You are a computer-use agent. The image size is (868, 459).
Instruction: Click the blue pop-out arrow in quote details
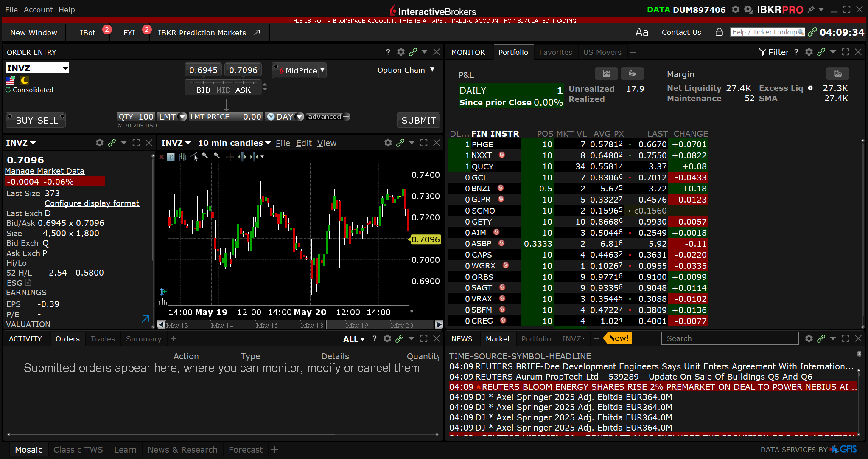145,319
